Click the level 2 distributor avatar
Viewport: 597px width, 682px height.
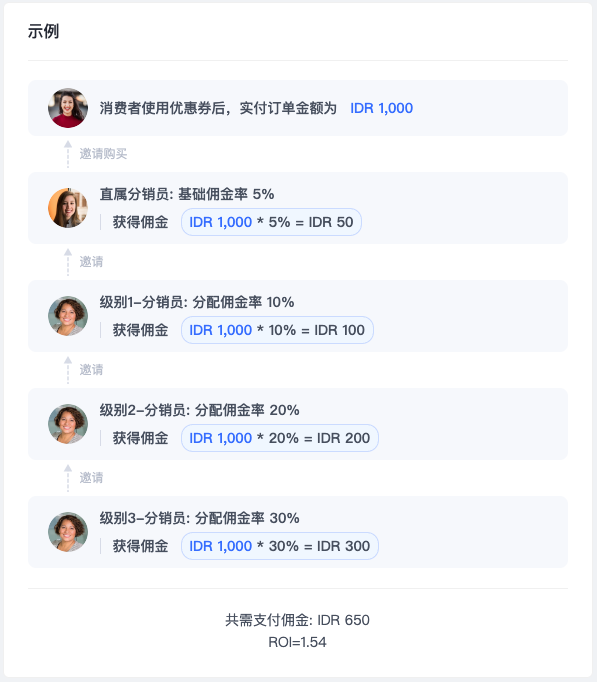[x=68, y=424]
